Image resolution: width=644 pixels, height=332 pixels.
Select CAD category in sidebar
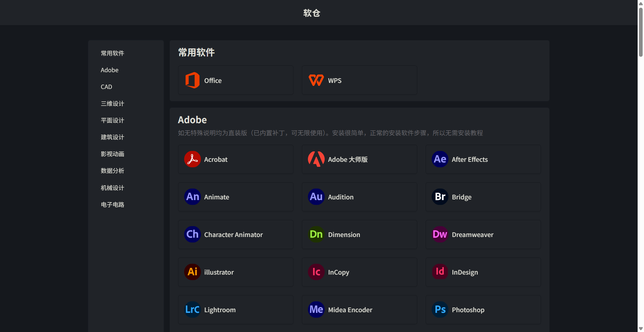106,87
